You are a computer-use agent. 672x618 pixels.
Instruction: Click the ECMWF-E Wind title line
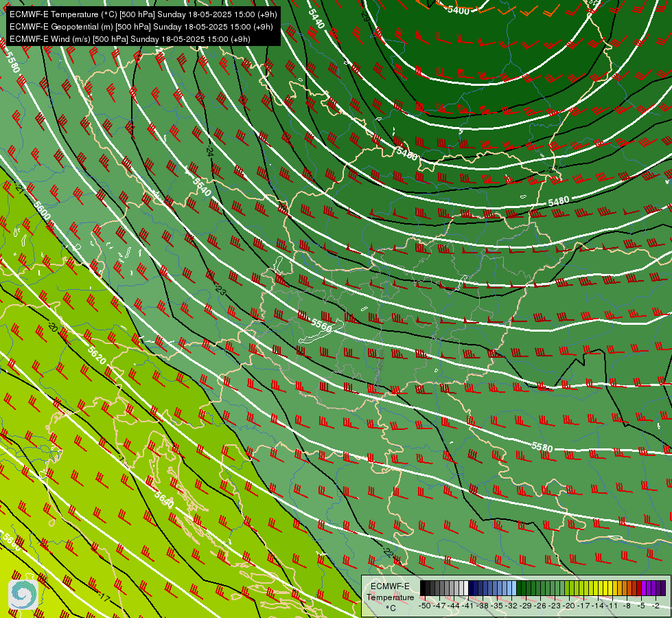130,39
